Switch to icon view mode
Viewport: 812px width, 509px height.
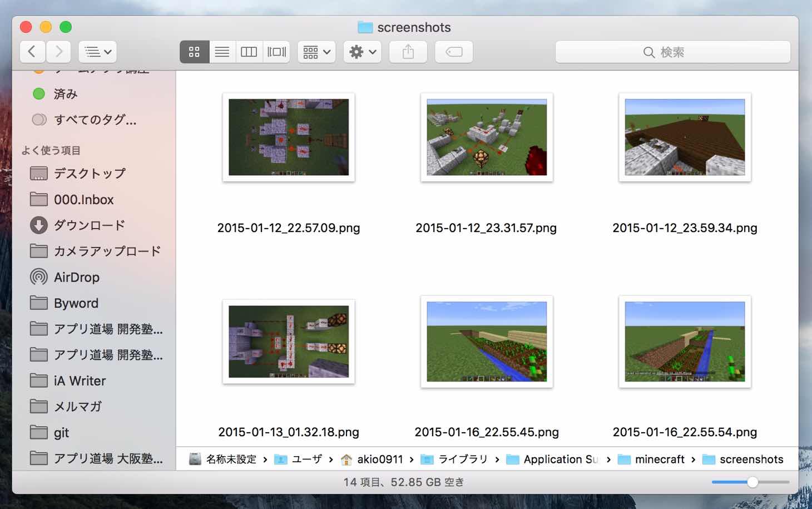[194, 52]
